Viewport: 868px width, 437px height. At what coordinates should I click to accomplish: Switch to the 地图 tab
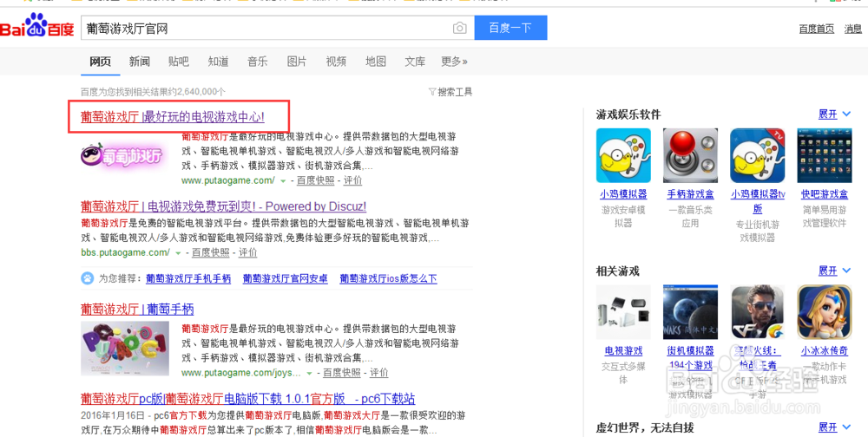click(375, 62)
